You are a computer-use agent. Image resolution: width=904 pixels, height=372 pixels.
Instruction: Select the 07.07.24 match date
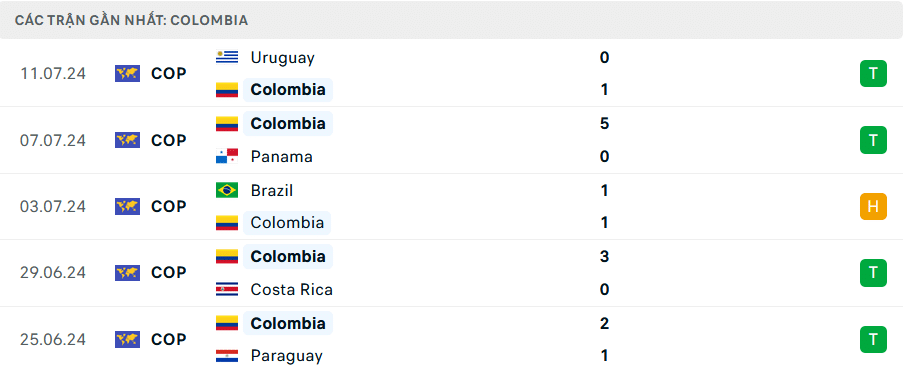[x=53, y=141]
